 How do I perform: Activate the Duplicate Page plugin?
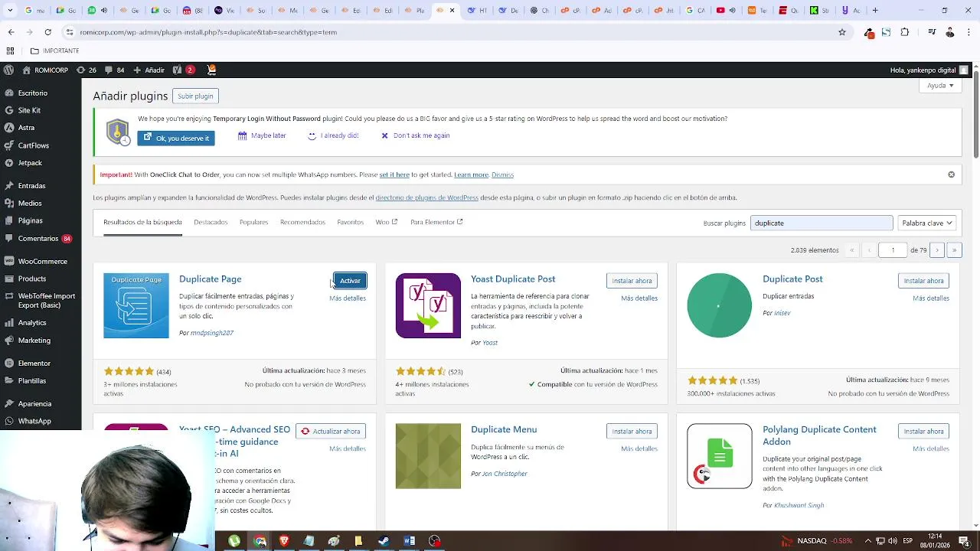click(x=350, y=281)
